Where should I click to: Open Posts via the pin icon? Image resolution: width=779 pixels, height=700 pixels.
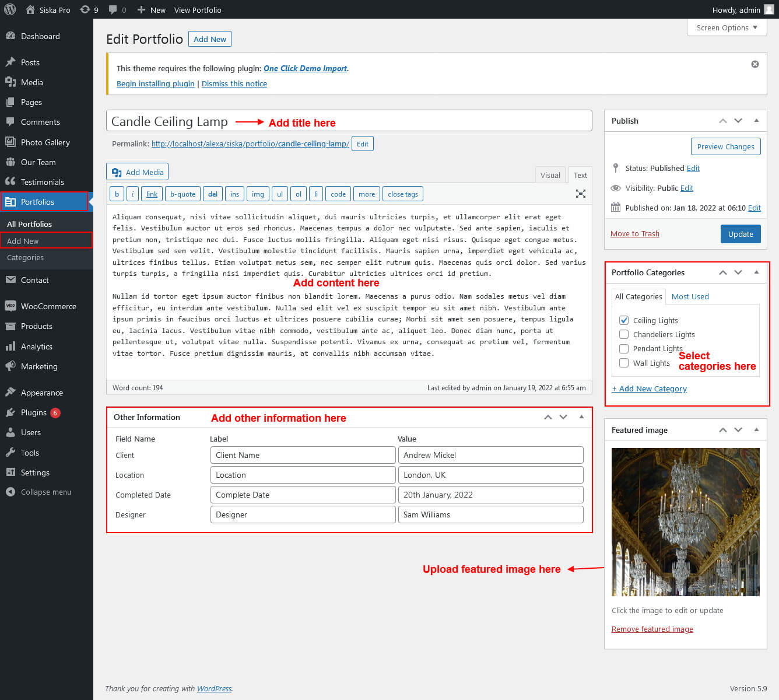[x=10, y=62]
